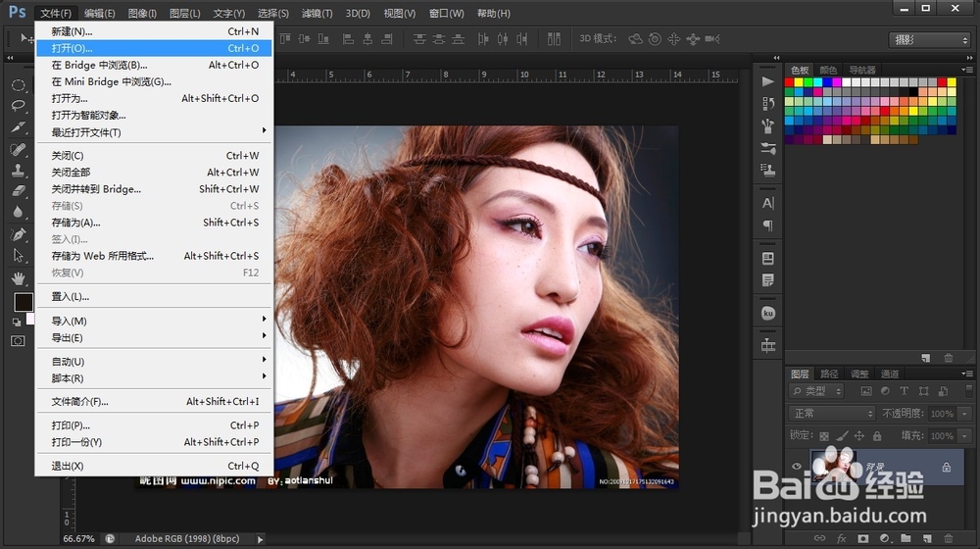The height and width of the screenshot is (549, 980).
Task: Select the Hand tool
Action: [18, 277]
